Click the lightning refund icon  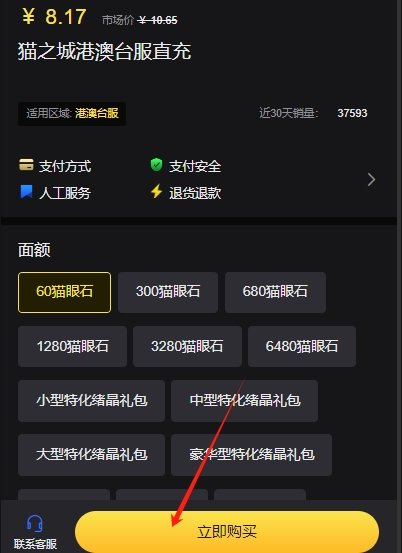coord(156,192)
